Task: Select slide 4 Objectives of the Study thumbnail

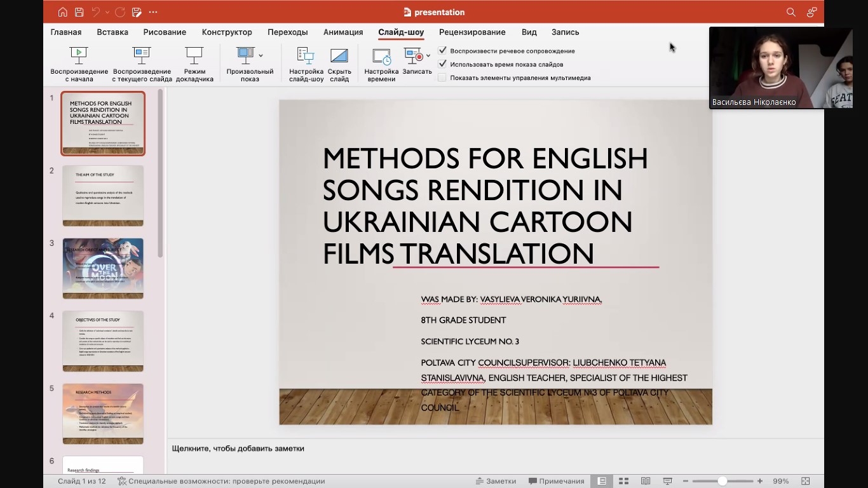Action: click(x=103, y=341)
